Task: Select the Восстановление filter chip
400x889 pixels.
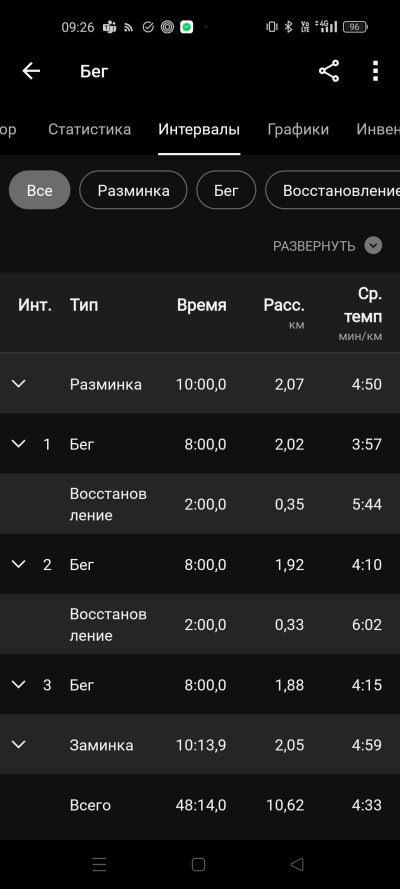Action: (333, 190)
